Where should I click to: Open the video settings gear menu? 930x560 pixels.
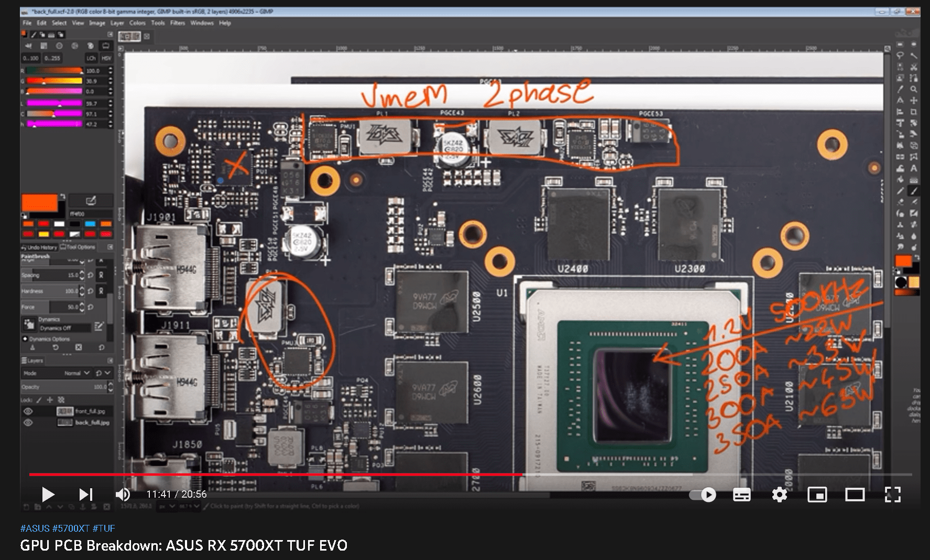click(780, 495)
